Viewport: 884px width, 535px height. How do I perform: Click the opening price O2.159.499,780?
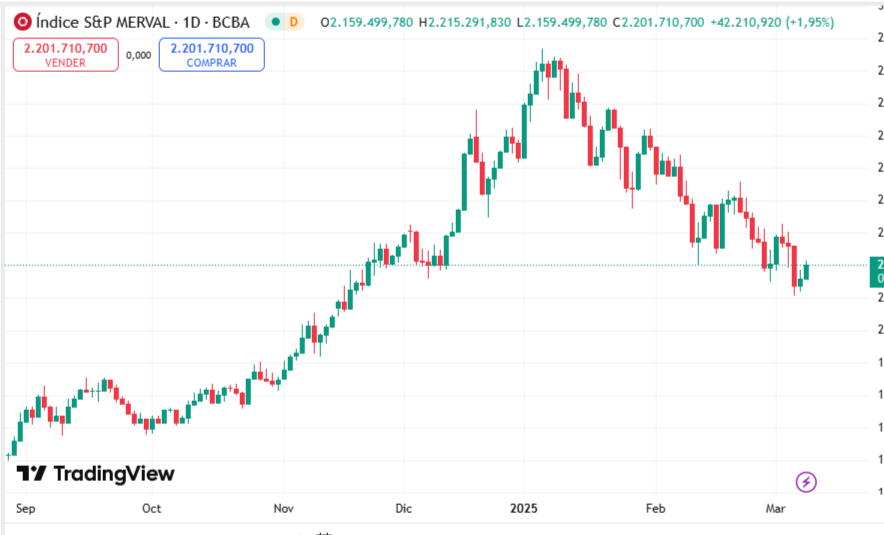[x=366, y=23]
